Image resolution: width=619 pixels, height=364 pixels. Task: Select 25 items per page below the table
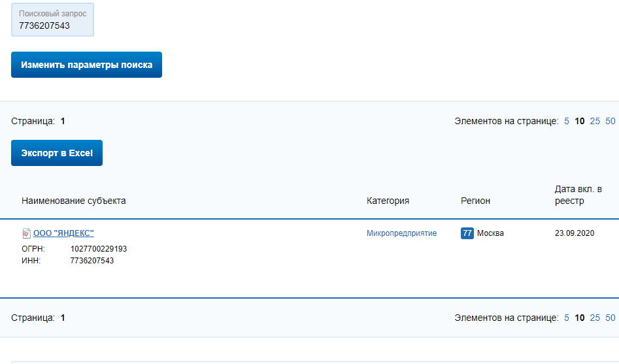(x=595, y=318)
